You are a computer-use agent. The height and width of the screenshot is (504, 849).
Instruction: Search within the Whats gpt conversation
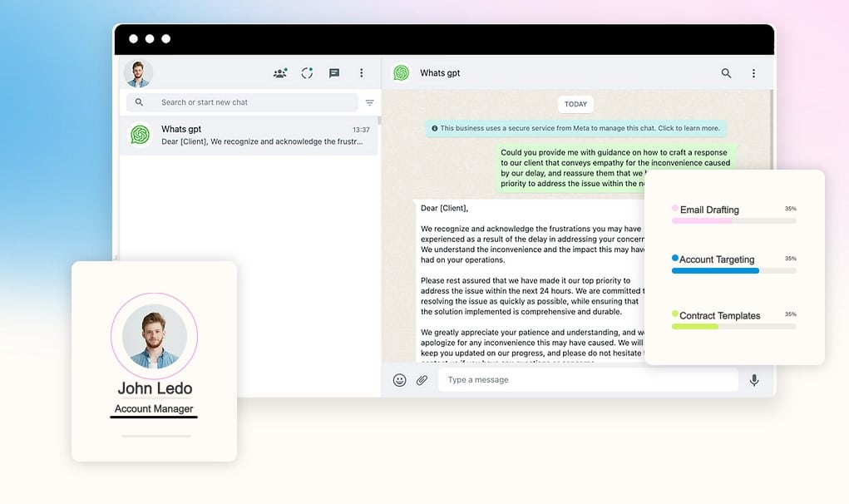[726, 73]
